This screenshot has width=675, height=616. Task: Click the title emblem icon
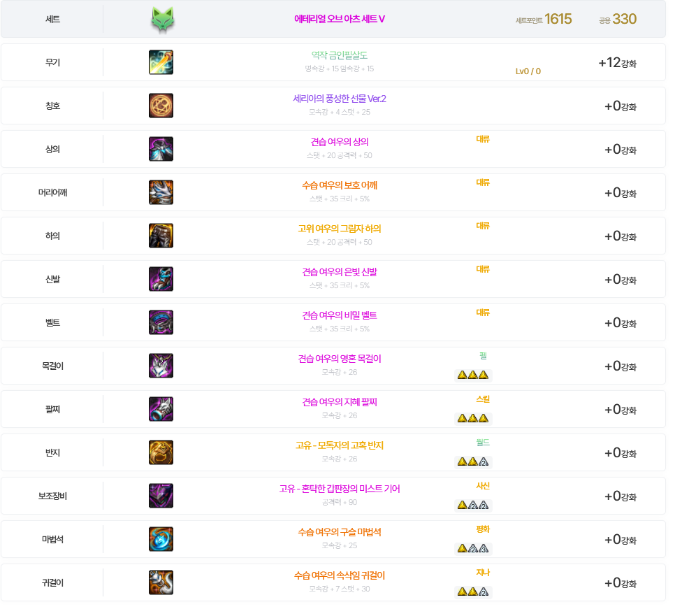click(x=161, y=106)
